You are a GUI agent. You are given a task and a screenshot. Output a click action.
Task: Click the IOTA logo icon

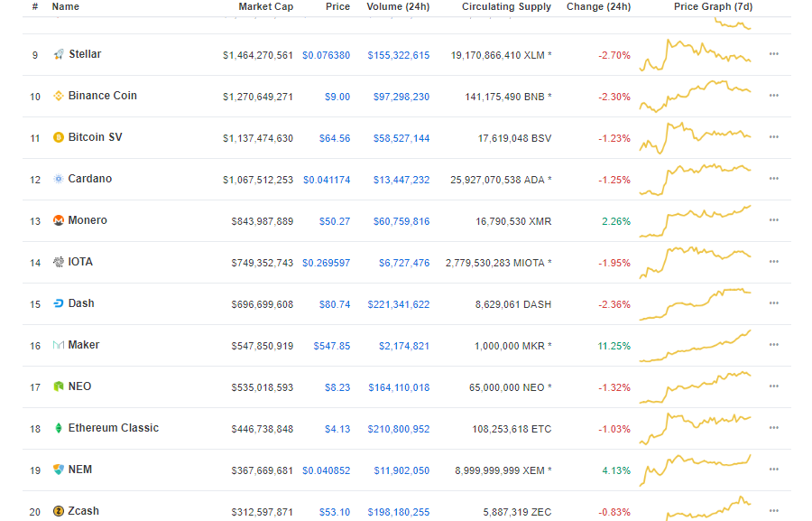(x=59, y=262)
